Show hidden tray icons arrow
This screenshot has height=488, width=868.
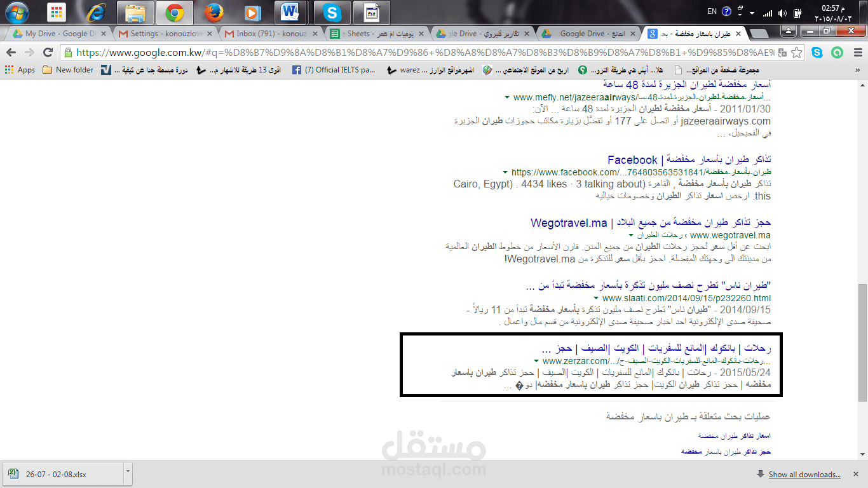tap(752, 13)
